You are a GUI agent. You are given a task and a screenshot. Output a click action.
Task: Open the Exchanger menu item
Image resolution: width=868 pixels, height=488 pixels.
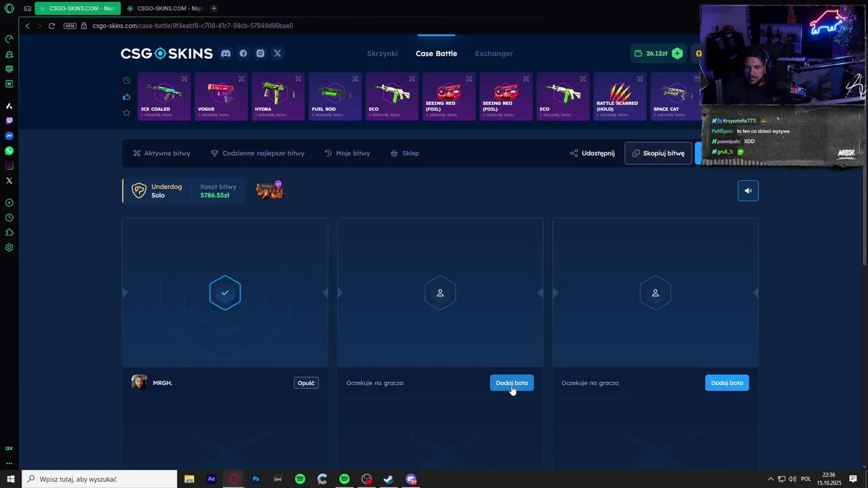coord(494,54)
